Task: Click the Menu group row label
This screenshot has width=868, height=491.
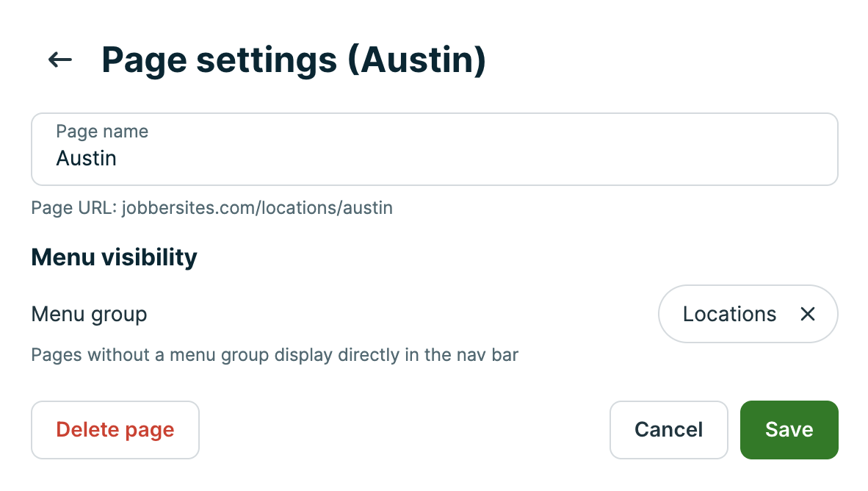Action: pos(89,315)
